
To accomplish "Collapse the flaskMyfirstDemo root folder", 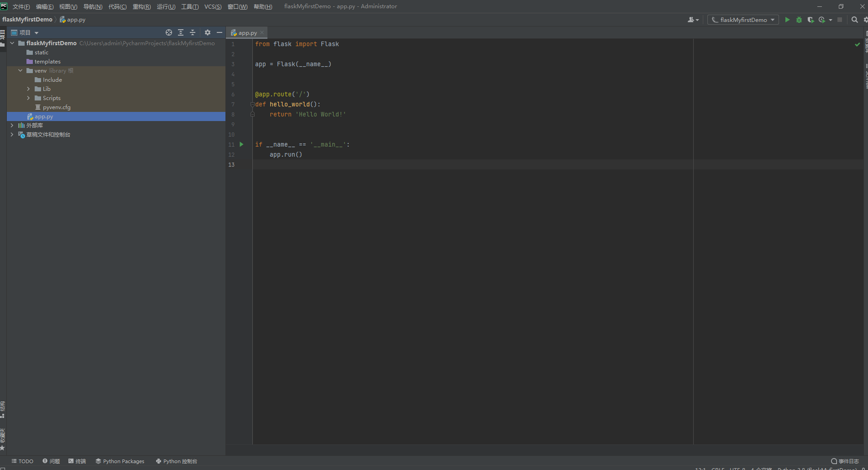I will (12, 43).
